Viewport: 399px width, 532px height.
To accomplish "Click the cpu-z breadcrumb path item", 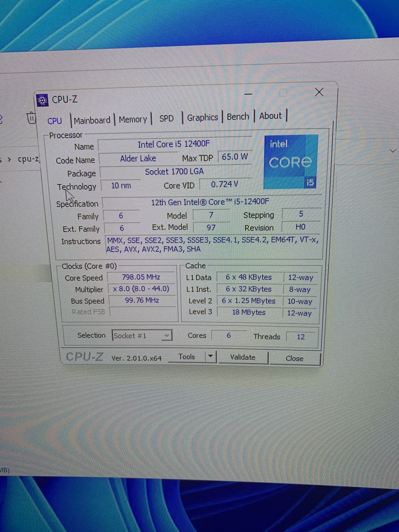I will point(28,159).
